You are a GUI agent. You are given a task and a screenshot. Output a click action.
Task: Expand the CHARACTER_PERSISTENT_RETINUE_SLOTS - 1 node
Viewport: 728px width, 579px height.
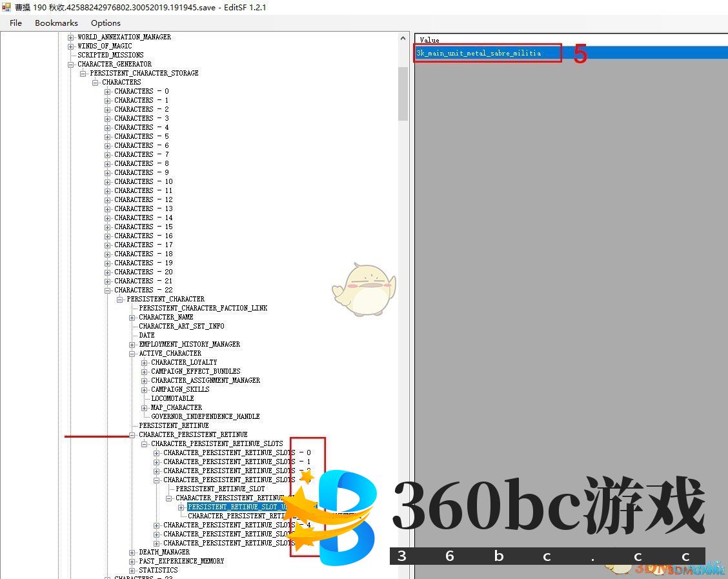tap(157, 462)
